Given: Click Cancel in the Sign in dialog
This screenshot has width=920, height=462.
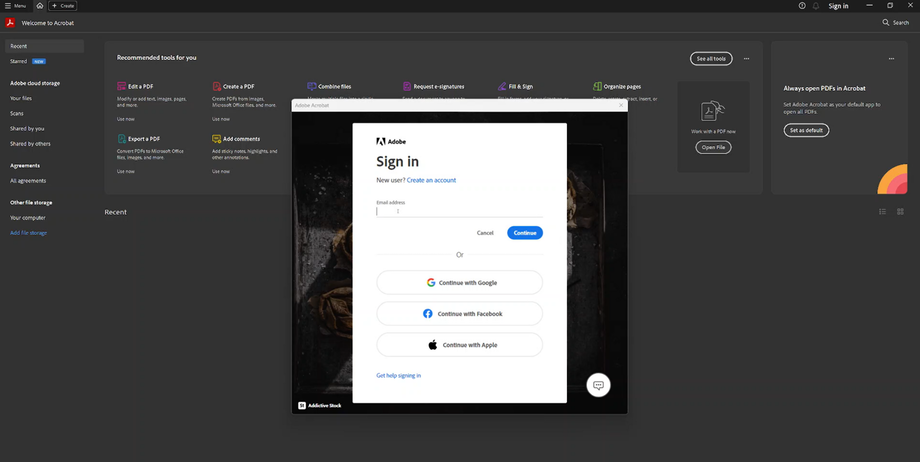Looking at the screenshot, I should (x=485, y=233).
